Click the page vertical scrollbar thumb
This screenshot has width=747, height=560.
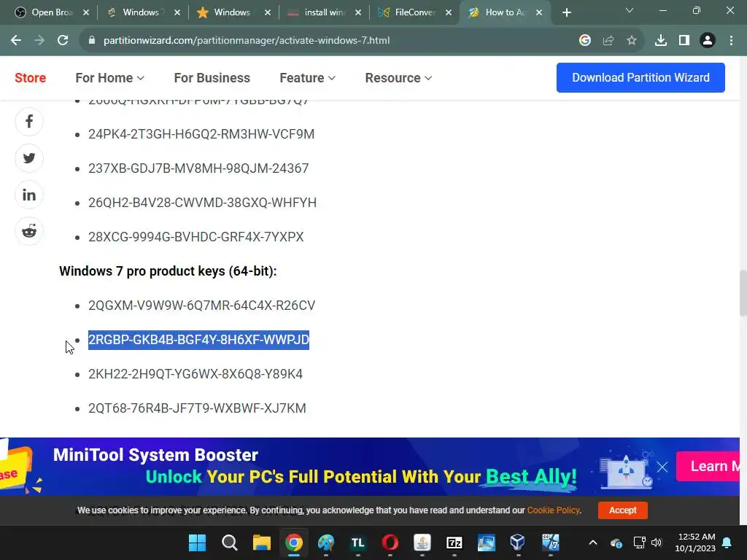tap(743, 293)
